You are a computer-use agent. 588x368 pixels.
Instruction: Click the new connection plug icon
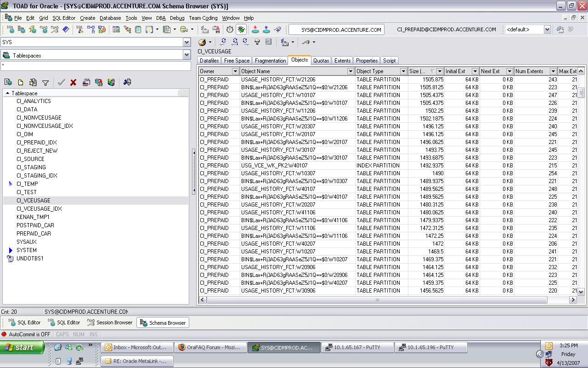click(277, 29)
